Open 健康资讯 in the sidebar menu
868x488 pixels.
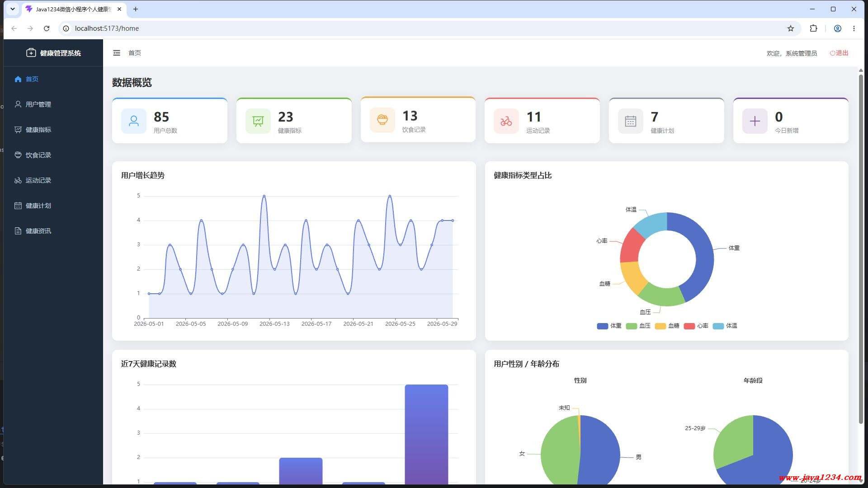53,231
